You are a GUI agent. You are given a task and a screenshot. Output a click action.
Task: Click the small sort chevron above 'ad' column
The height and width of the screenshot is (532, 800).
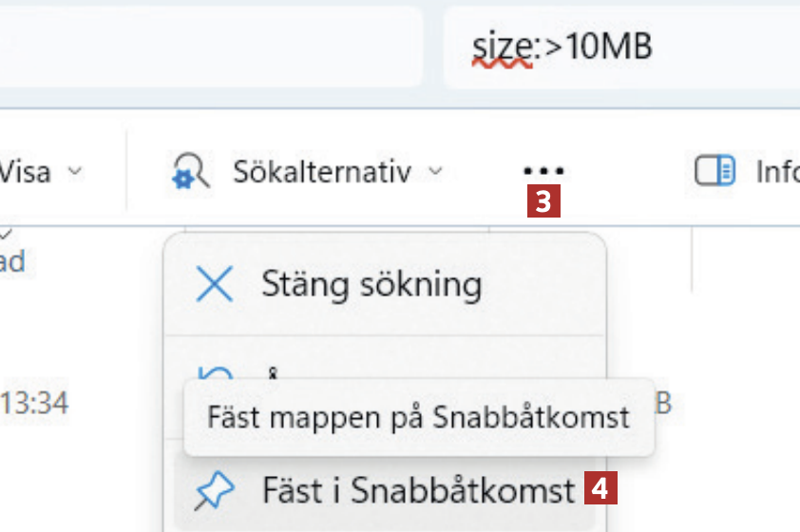click(x=7, y=233)
